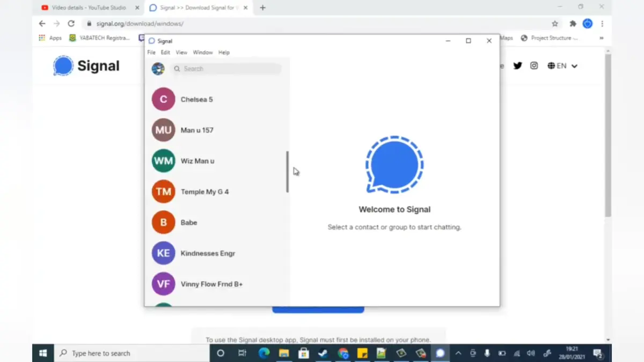Viewport: 644px width, 362px height.
Task: Open Kindnesses Engr conversation
Action: (217, 253)
